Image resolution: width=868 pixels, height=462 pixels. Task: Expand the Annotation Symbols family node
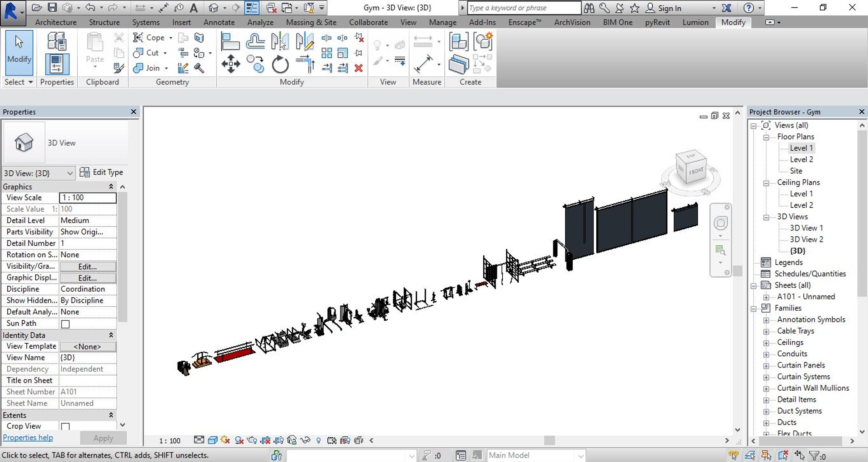point(766,320)
